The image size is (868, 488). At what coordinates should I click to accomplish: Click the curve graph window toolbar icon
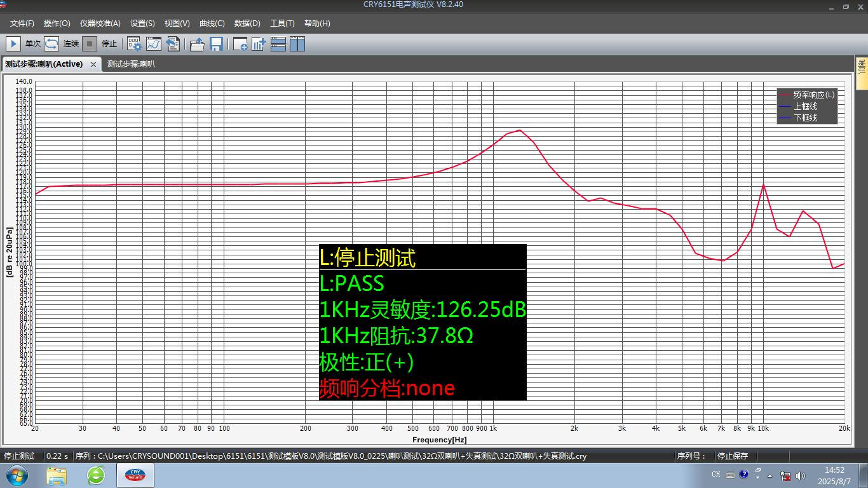tap(154, 44)
